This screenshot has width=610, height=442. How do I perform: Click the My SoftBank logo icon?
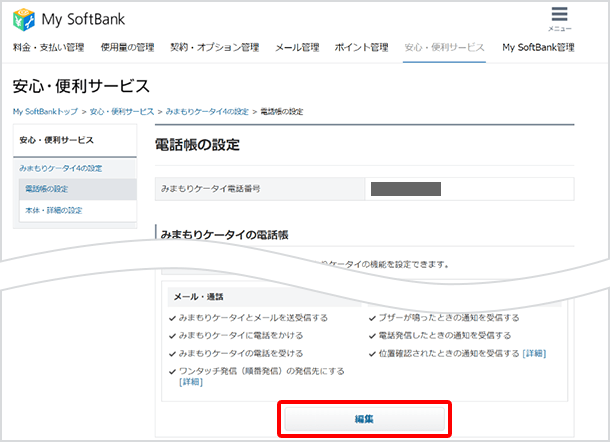click(x=24, y=19)
